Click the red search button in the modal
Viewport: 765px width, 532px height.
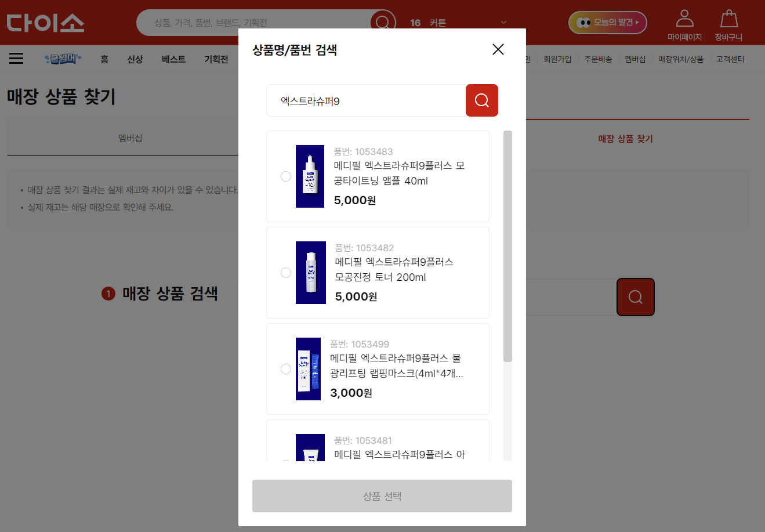481,100
